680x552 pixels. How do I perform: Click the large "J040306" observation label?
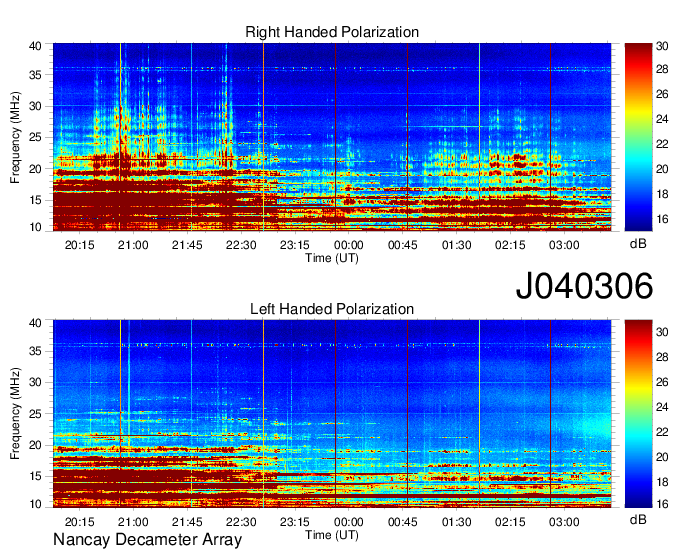584,286
